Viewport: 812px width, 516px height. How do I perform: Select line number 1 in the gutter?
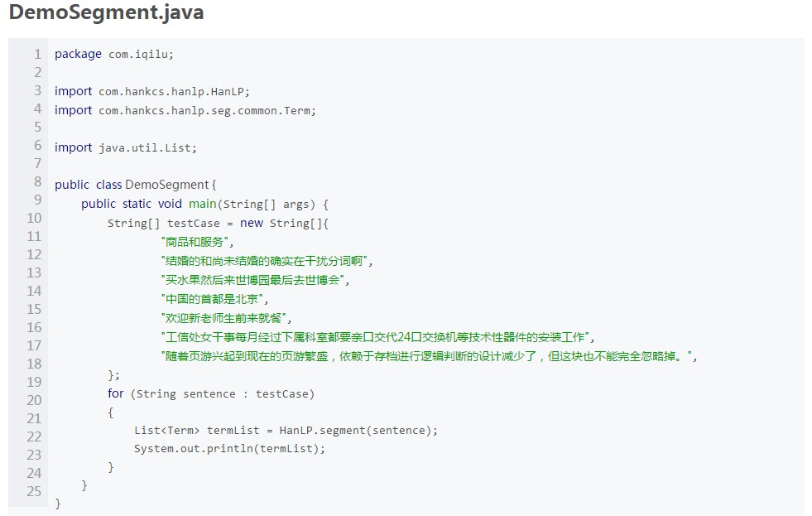[x=37, y=54]
